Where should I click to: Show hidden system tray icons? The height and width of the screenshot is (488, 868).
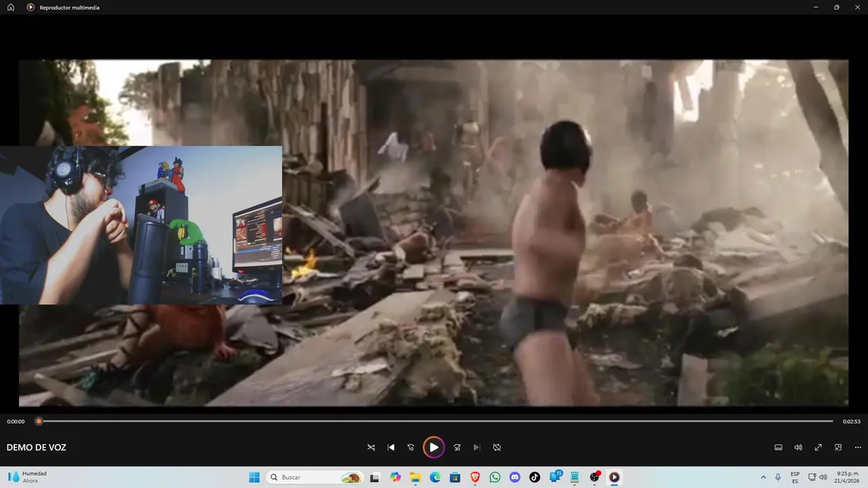(x=764, y=477)
